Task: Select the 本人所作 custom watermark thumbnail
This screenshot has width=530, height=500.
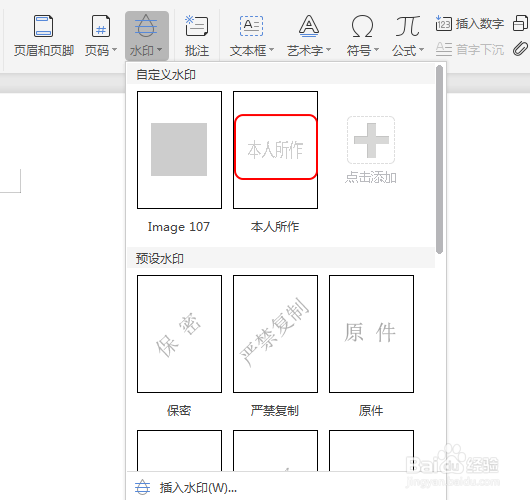Action: (275, 150)
